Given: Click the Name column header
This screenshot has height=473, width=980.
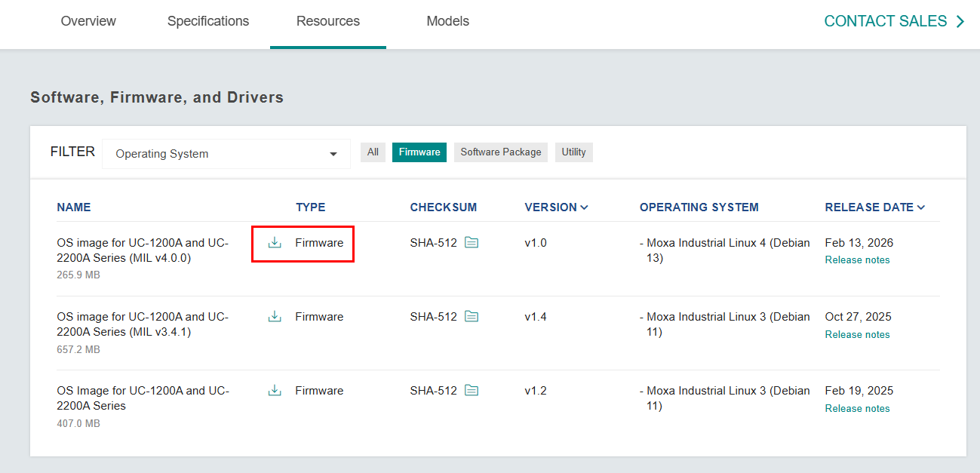Looking at the screenshot, I should [x=74, y=207].
